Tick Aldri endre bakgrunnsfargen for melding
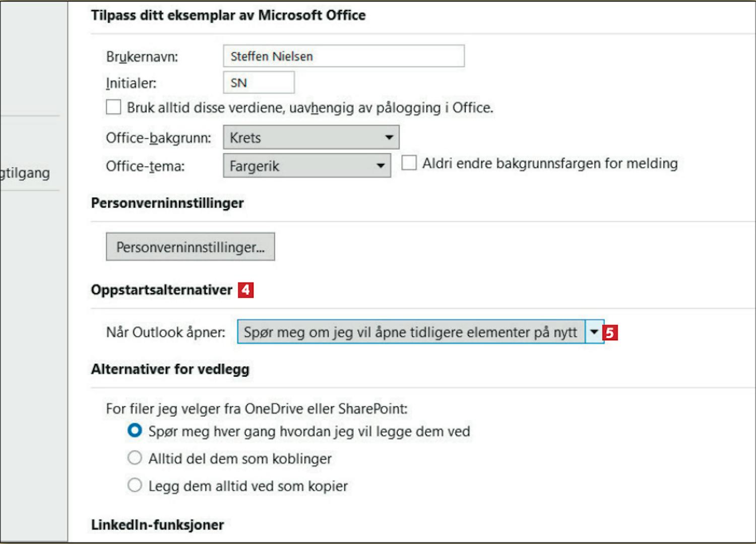 pyautogui.click(x=409, y=163)
